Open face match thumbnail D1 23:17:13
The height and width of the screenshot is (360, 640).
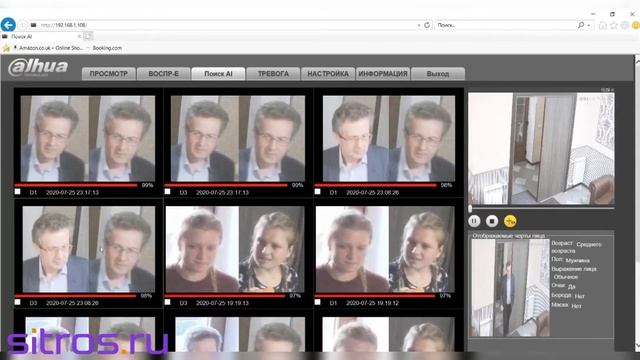pos(88,138)
